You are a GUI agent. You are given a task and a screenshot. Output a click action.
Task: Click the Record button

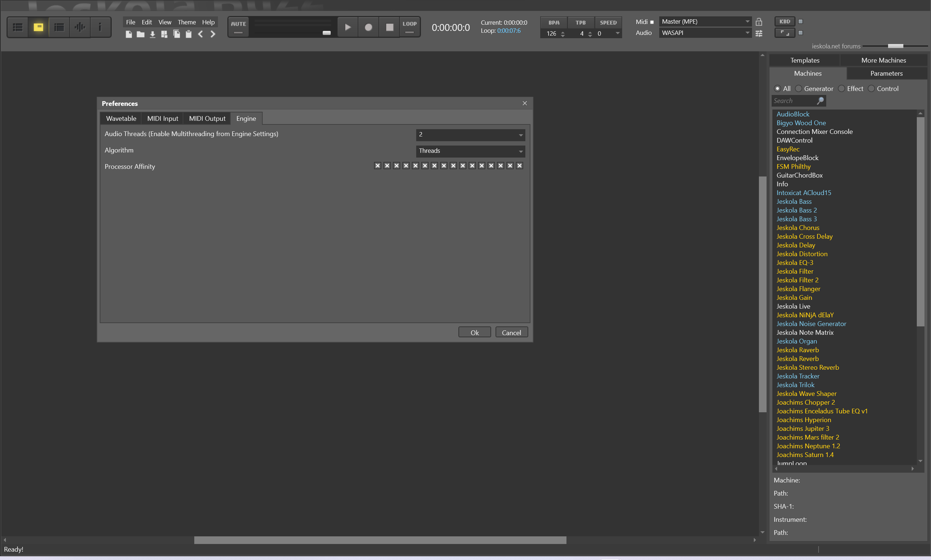click(x=368, y=27)
